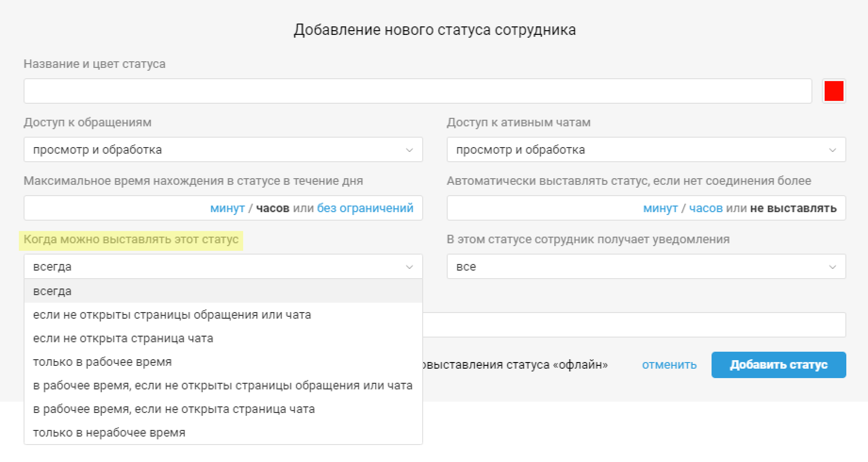The height and width of the screenshot is (462, 868).
Task: Select 'только в нерабочее время' option
Action: [223, 432]
